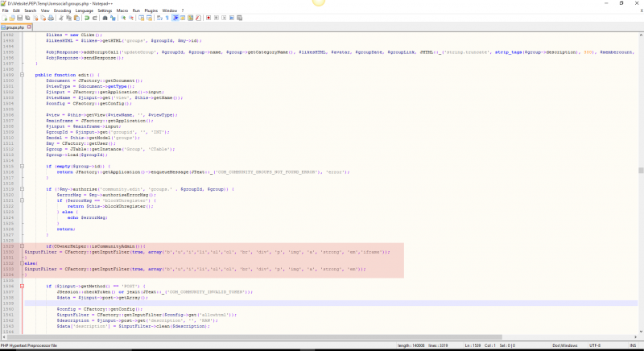Play back the recorded macro

pos(224,18)
